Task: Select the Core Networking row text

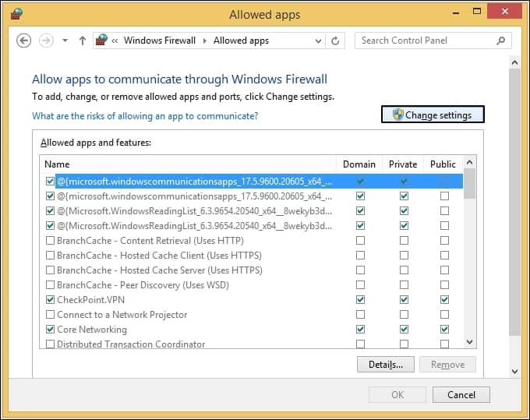Action: coord(92,330)
